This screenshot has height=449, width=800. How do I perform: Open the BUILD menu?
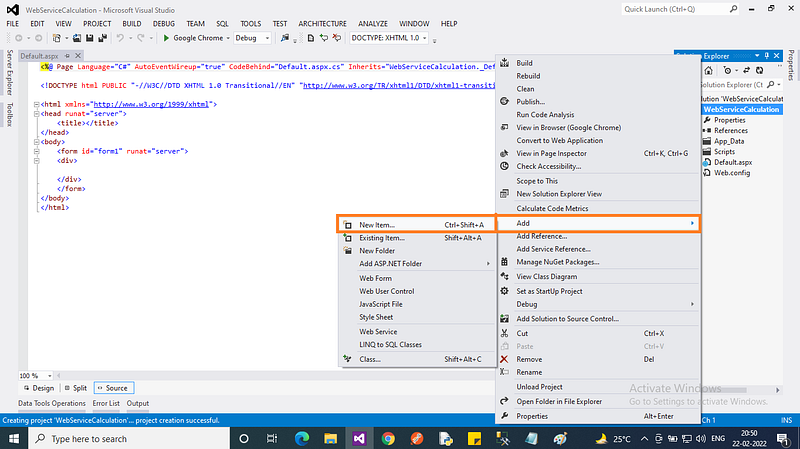coord(132,23)
